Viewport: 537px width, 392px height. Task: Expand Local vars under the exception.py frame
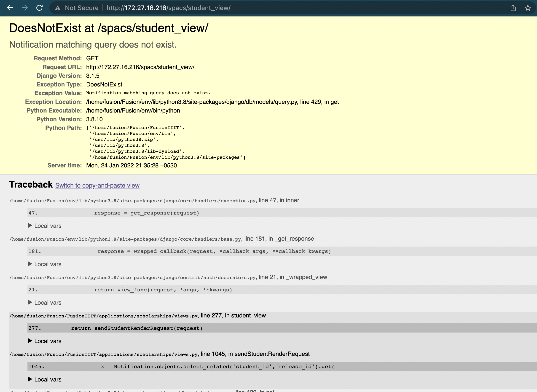click(44, 226)
